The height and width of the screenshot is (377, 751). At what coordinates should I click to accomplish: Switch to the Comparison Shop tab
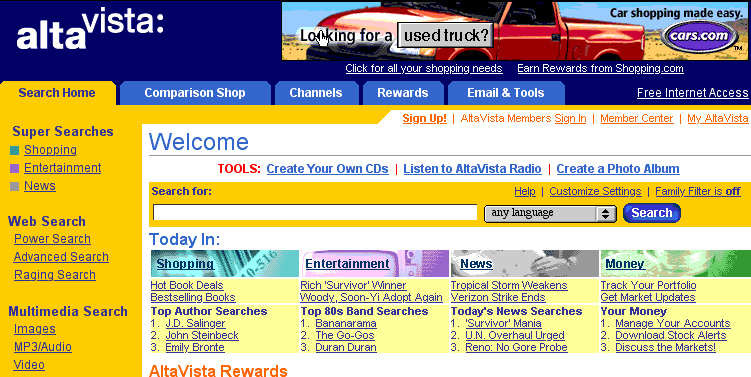[x=195, y=93]
